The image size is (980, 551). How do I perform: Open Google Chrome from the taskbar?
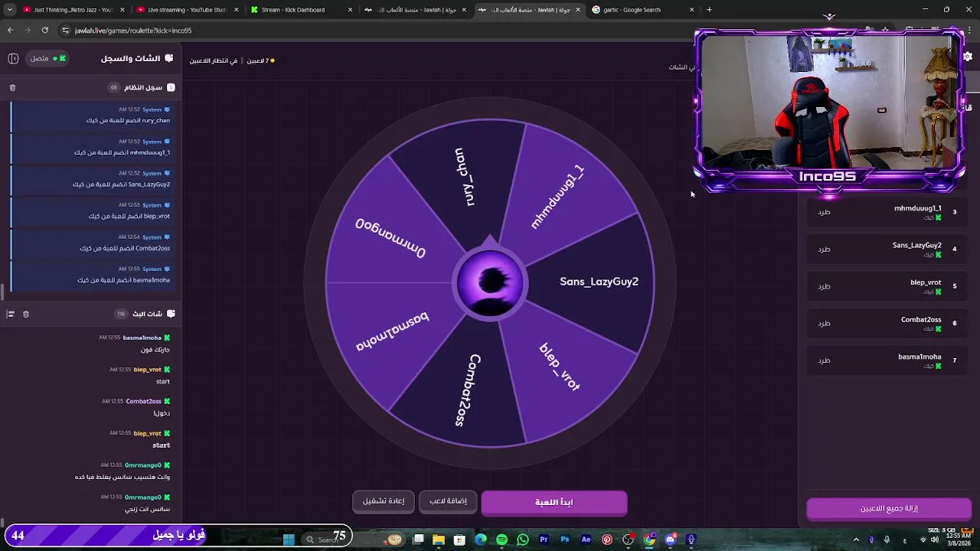point(649,540)
